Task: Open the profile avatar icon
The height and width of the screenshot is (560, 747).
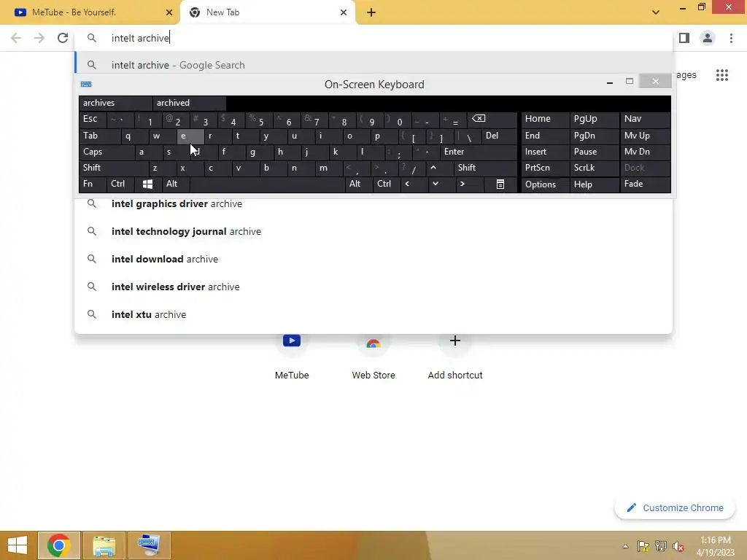Action: 708,38
